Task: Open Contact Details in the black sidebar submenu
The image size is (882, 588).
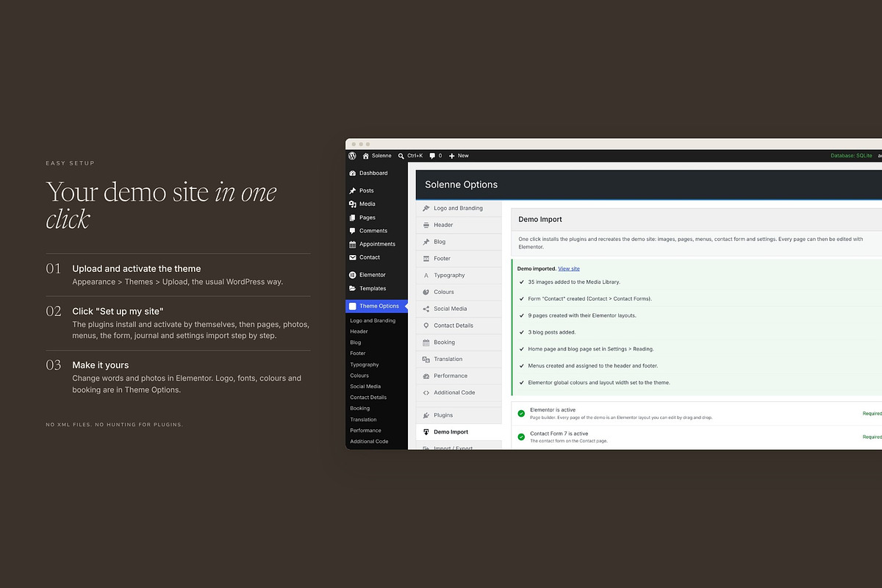Action: pyautogui.click(x=368, y=398)
